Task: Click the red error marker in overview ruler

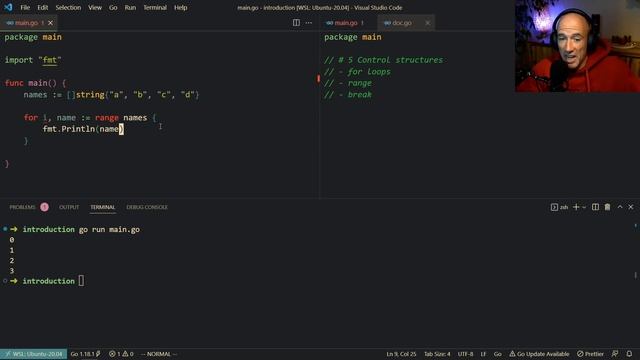Action: click(318, 78)
